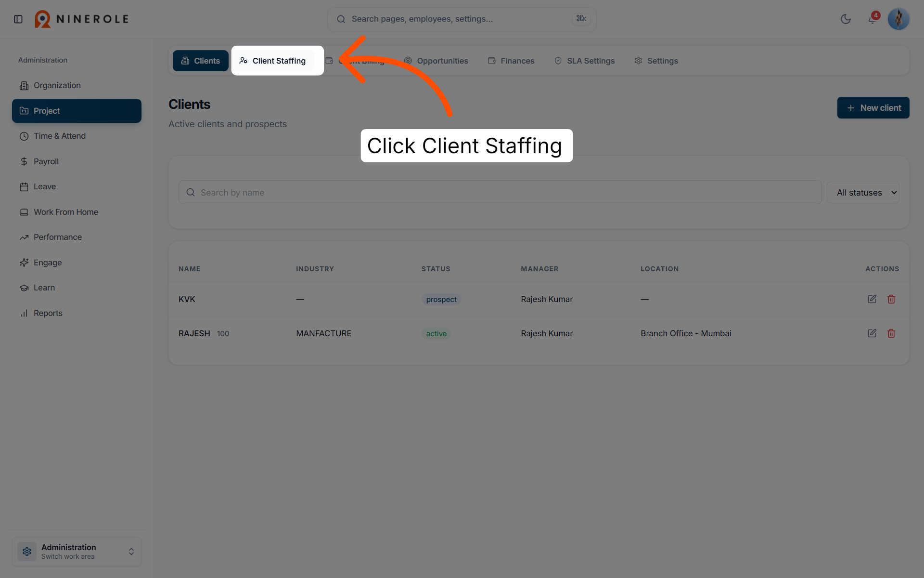
Task: Select the Clients tab
Action: pyautogui.click(x=200, y=61)
